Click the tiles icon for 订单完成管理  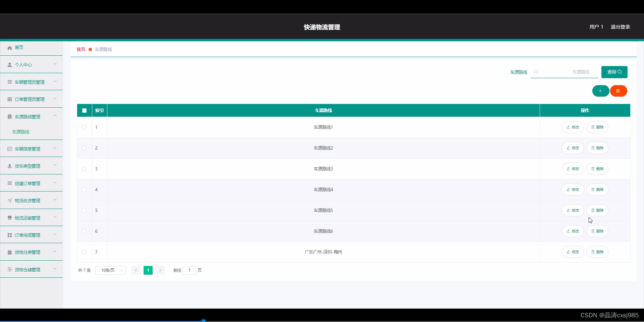pos(10,235)
